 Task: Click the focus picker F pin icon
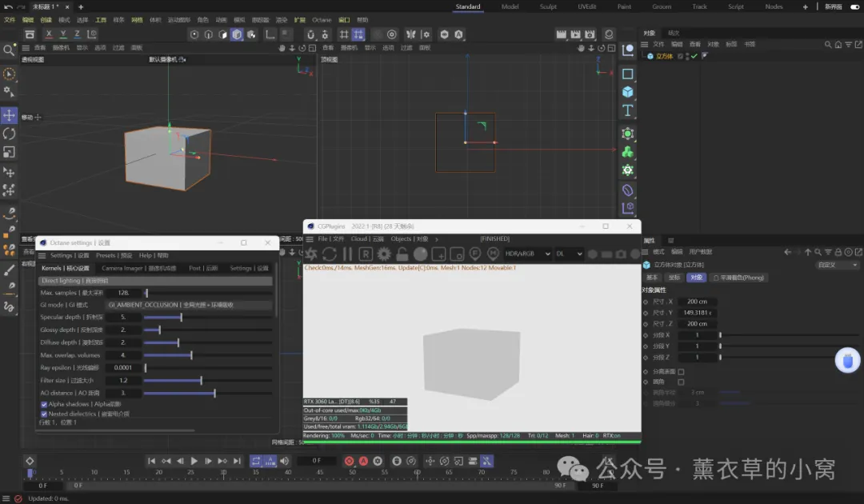pos(475,254)
